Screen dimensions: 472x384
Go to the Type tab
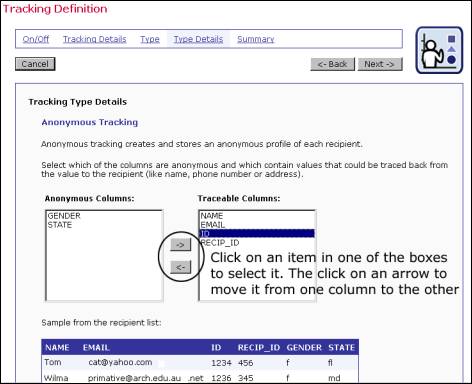coord(150,39)
